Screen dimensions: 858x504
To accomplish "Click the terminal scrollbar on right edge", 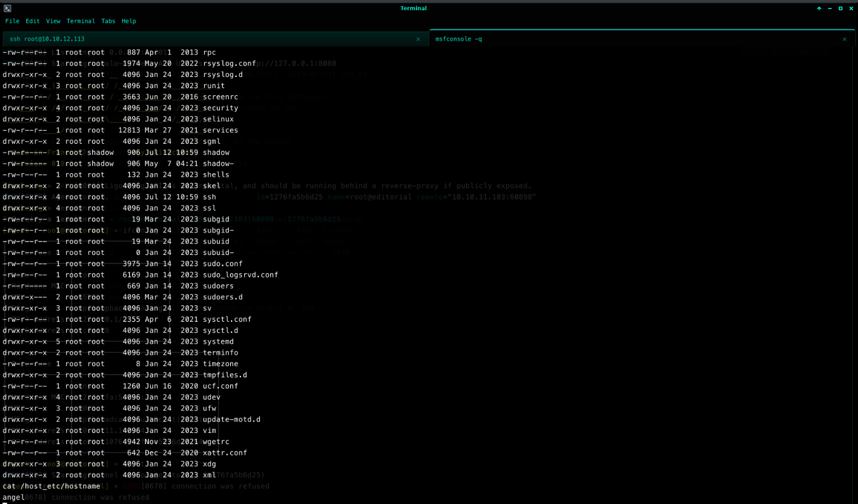I will coord(855,275).
